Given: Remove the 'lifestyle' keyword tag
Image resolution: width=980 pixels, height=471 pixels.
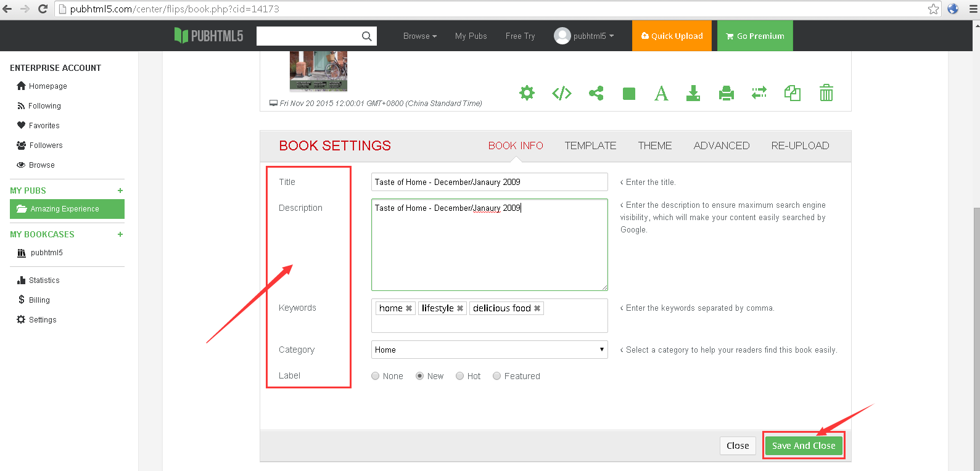Looking at the screenshot, I should pos(459,308).
